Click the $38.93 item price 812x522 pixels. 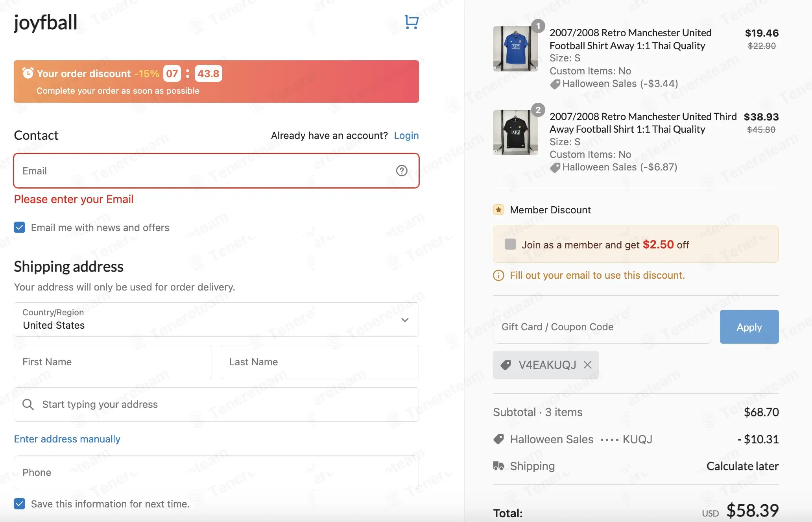(761, 117)
